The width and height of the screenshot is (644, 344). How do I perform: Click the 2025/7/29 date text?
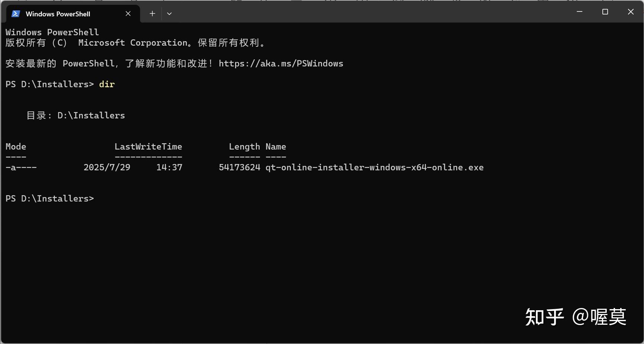[x=107, y=167]
